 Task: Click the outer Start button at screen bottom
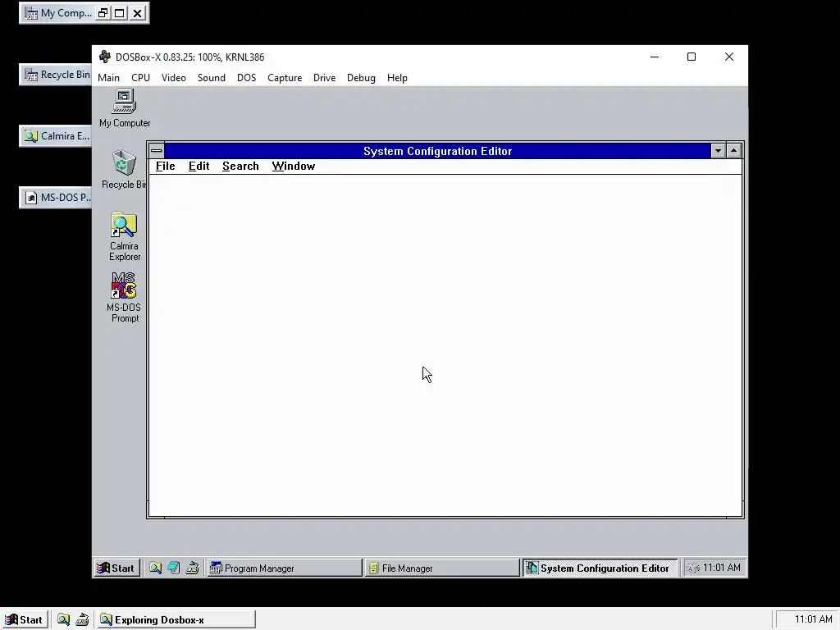24,620
